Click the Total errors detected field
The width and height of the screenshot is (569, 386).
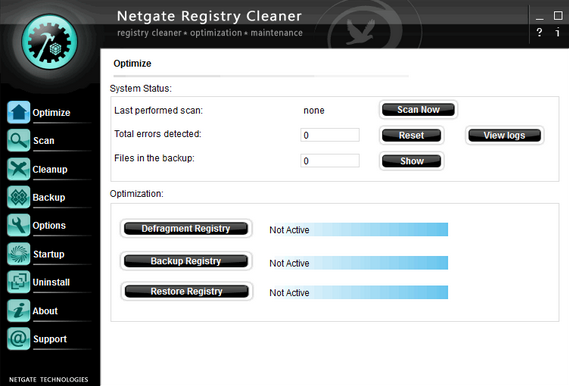click(x=330, y=135)
